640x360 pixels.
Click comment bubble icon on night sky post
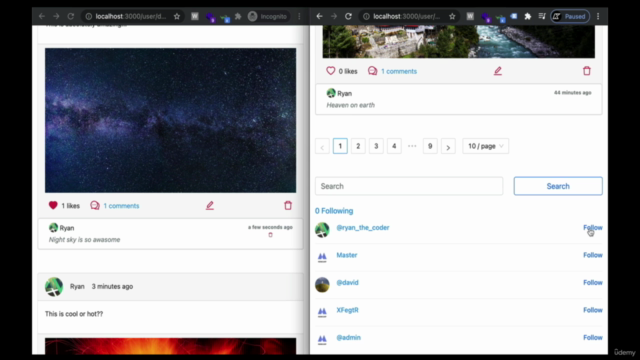tap(95, 205)
